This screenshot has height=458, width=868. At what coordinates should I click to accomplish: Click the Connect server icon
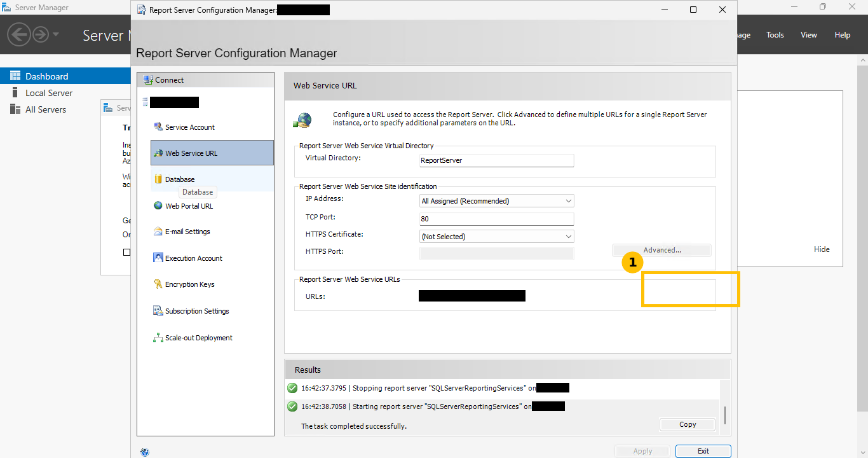[148, 80]
